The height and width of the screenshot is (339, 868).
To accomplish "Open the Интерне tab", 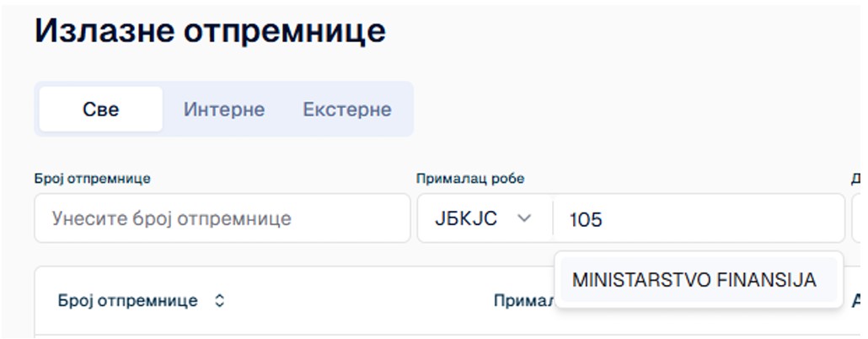I will click(224, 110).
